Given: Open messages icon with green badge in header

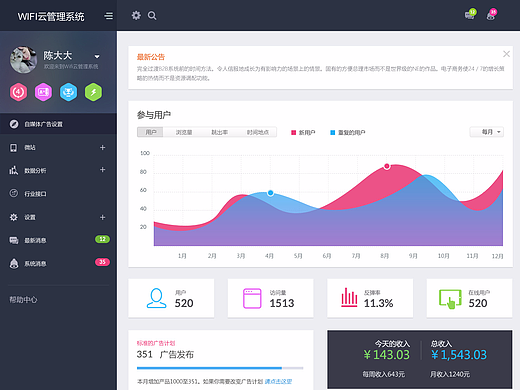Looking at the screenshot, I should [470, 15].
